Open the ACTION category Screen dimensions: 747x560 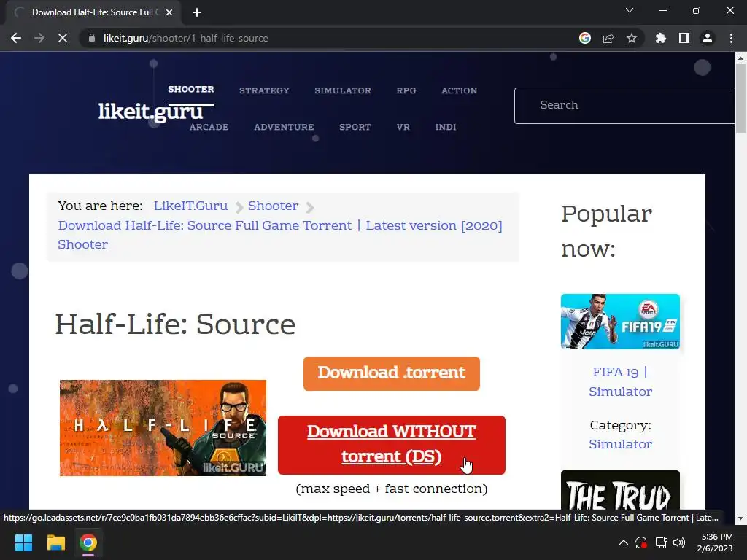click(459, 90)
